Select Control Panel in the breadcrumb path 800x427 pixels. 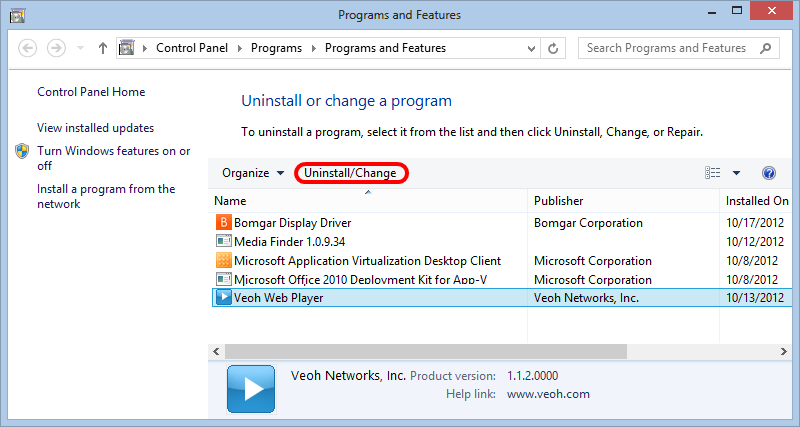[192, 48]
